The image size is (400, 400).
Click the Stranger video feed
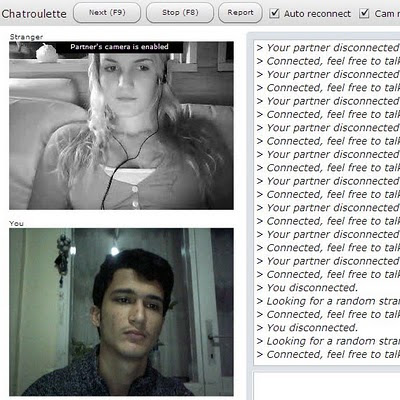point(121,125)
